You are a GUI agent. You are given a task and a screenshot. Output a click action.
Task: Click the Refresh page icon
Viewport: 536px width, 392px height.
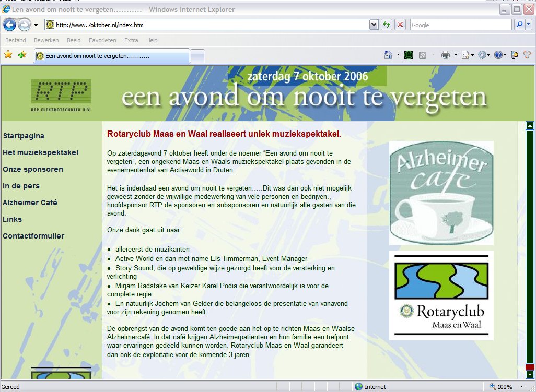[387, 25]
